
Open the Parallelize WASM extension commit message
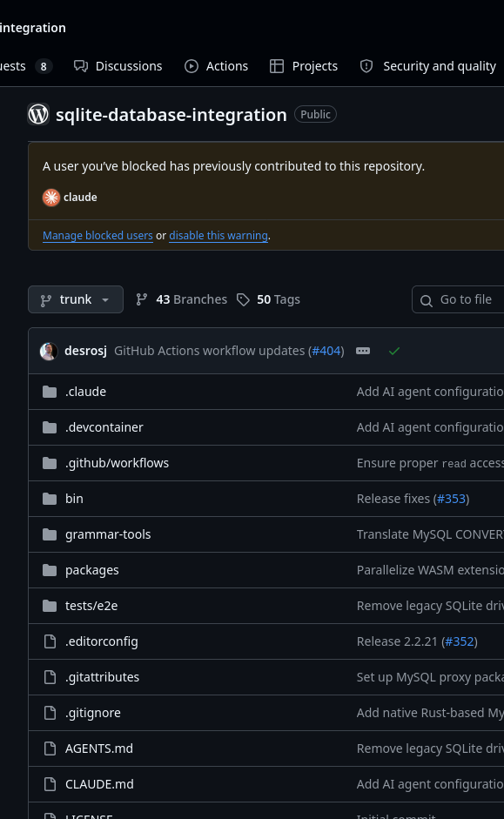tap(430, 570)
